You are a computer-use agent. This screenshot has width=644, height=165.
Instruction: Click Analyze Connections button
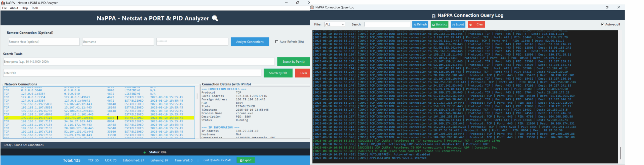click(x=250, y=42)
